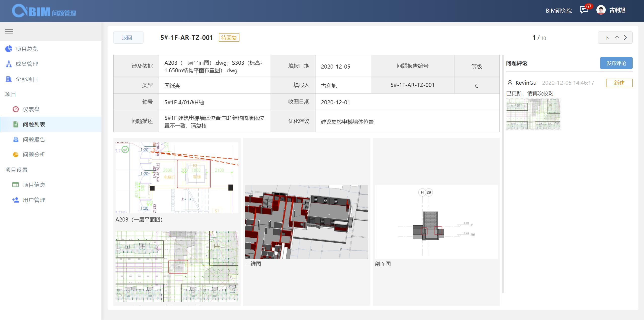Click the user avatar 古利旭
Screen dimensions: 644x320
pos(601,10)
